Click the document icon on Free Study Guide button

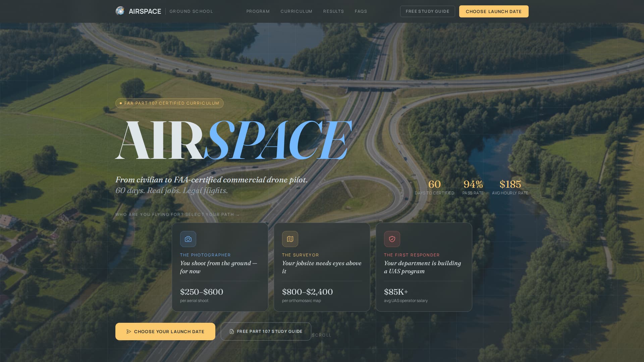[x=231, y=331]
